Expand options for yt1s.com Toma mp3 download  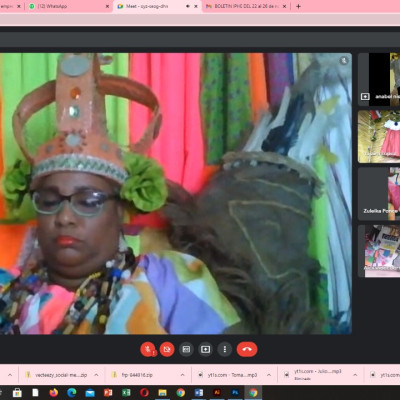[x=269, y=375]
